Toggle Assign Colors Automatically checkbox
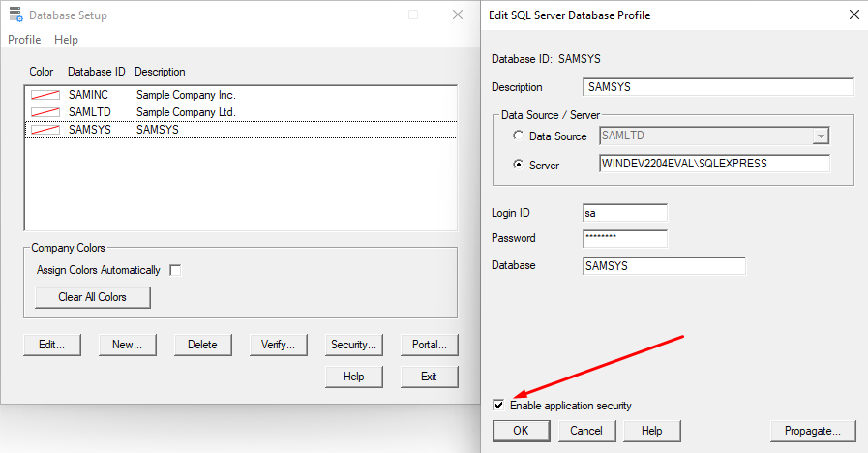 coord(175,270)
